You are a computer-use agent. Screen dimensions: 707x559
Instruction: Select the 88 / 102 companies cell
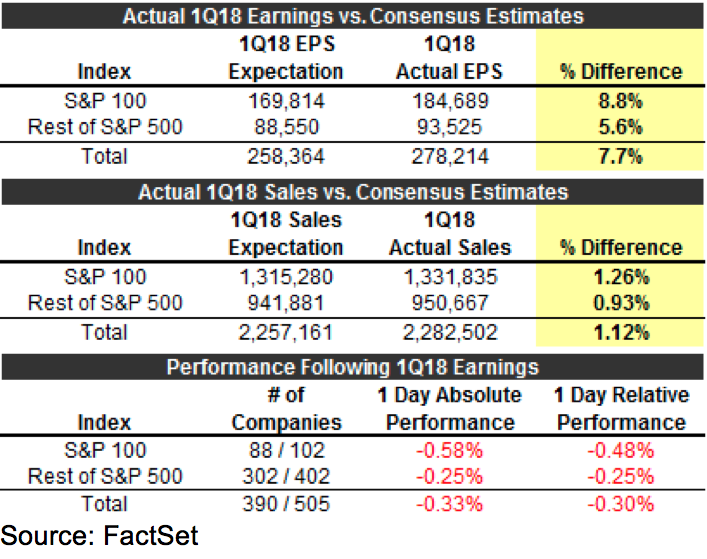click(x=285, y=451)
